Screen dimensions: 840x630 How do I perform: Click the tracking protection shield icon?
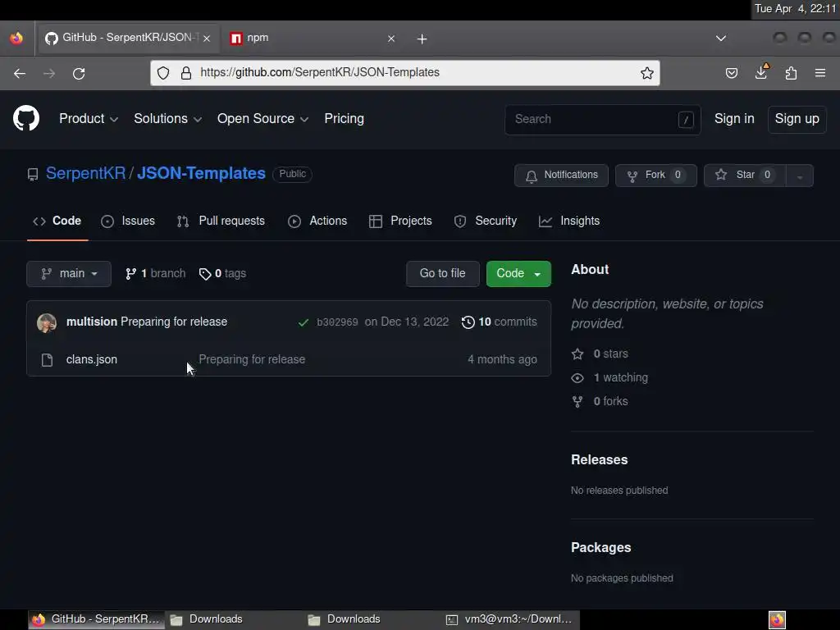(x=163, y=73)
